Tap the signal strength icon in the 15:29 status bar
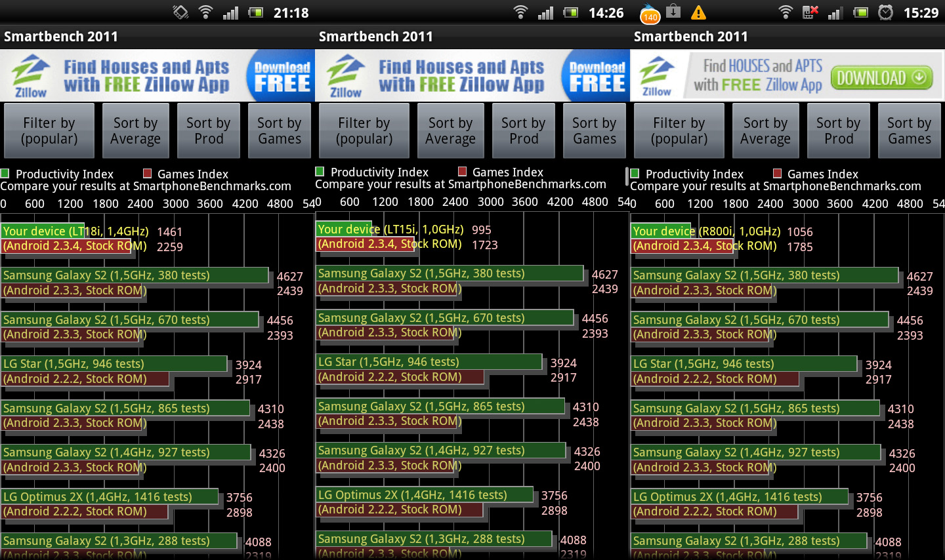The height and width of the screenshot is (560, 945). 835,12
